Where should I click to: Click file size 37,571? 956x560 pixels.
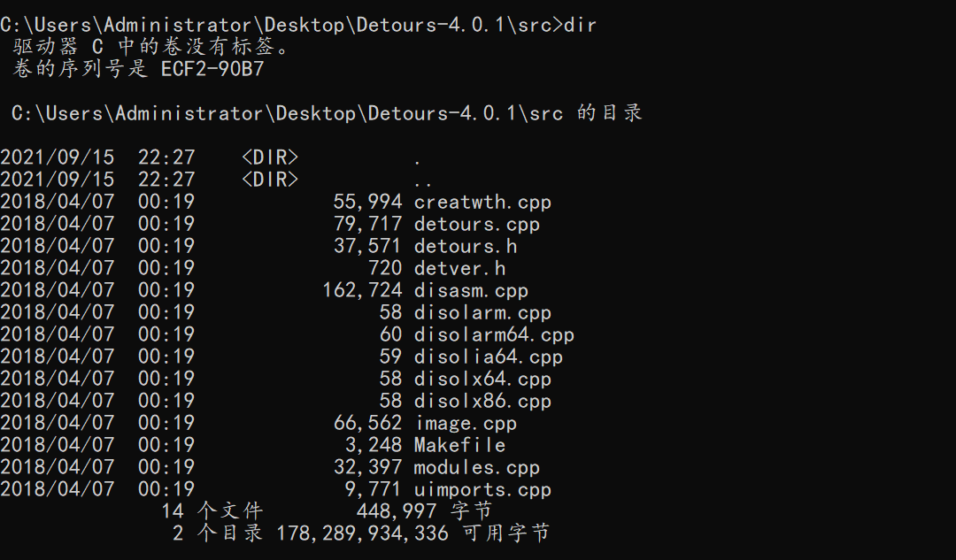pos(367,246)
